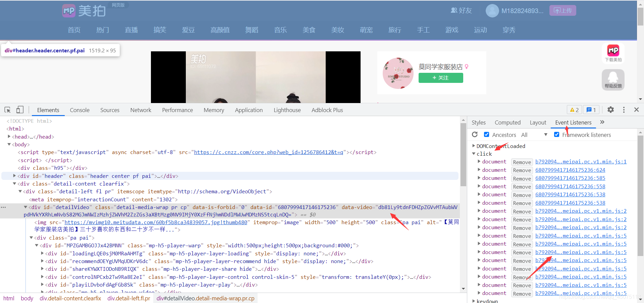The width and height of the screenshot is (644, 303).
Task: Switch to the Sources tab
Action: [110, 110]
